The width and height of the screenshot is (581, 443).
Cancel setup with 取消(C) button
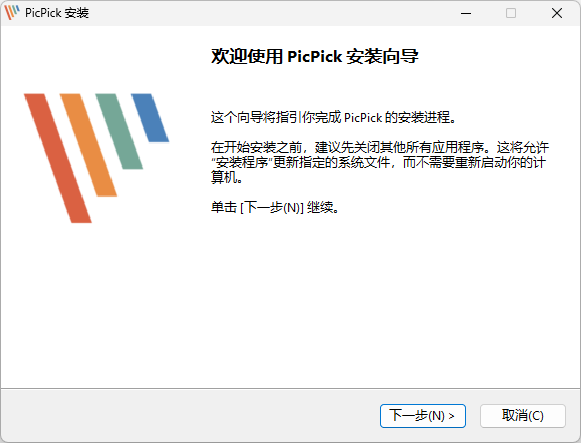[522, 416]
